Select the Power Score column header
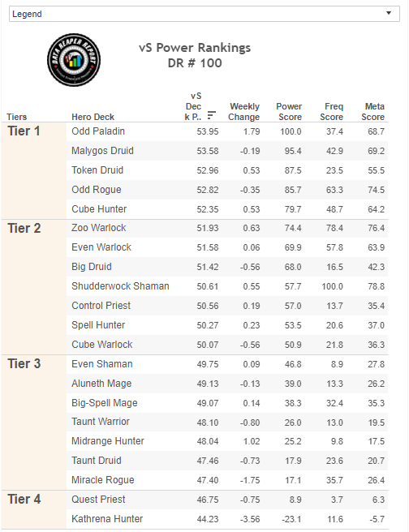 tap(290, 112)
